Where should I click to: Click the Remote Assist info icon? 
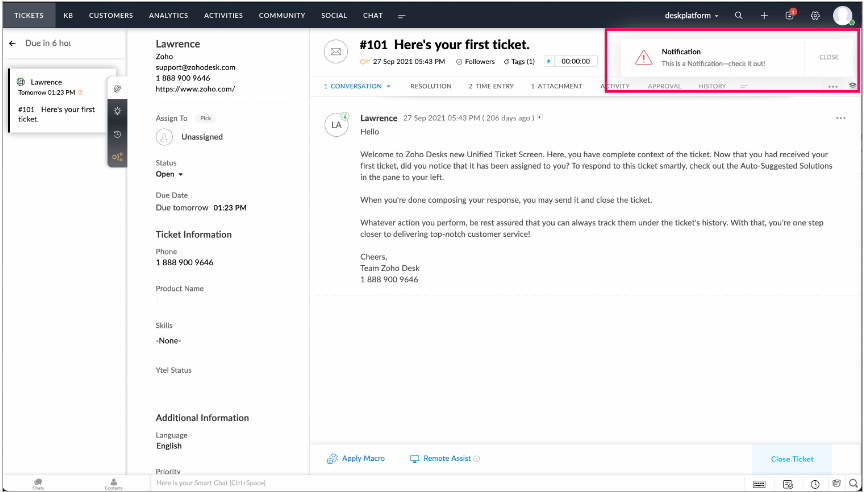click(x=477, y=458)
